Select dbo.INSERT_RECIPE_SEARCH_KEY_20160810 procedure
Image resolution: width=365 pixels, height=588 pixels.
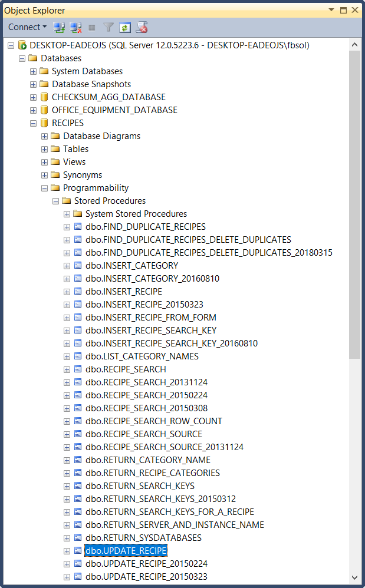tap(172, 343)
